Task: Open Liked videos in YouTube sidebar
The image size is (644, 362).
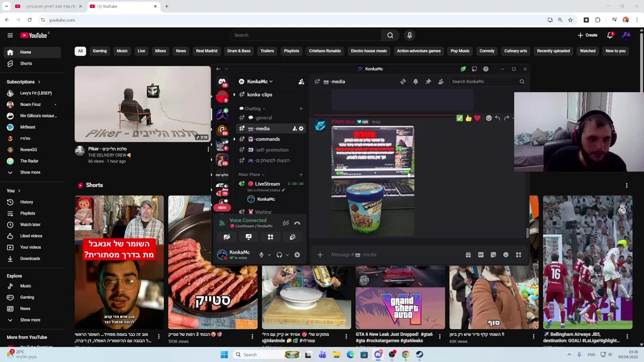Action: pyautogui.click(x=33, y=236)
